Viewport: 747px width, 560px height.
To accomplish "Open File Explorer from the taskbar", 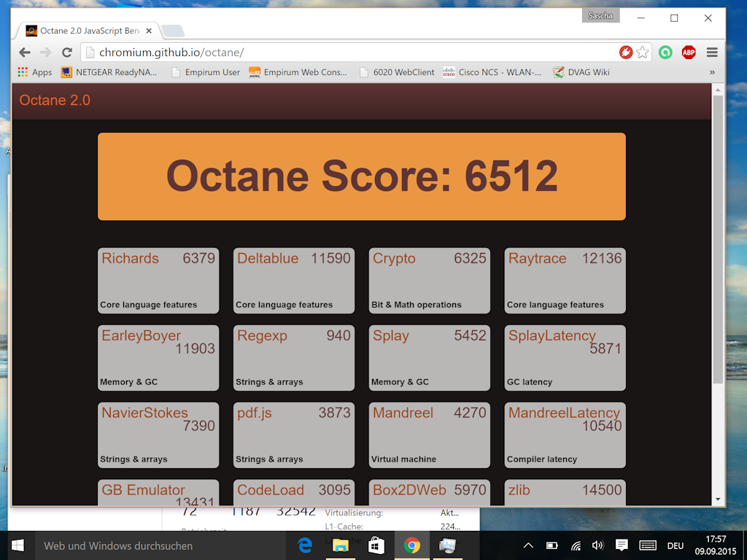I will pyautogui.click(x=341, y=545).
